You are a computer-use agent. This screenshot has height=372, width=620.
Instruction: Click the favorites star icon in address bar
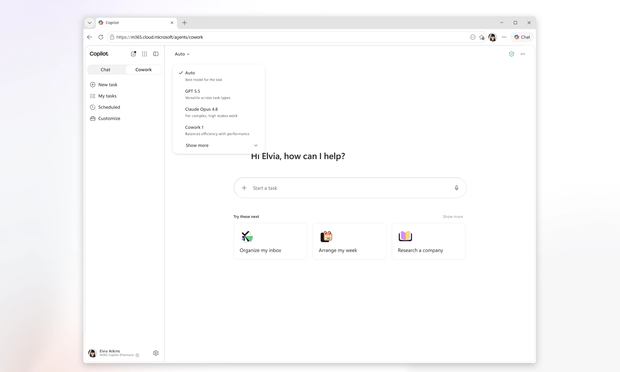[482, 37]
